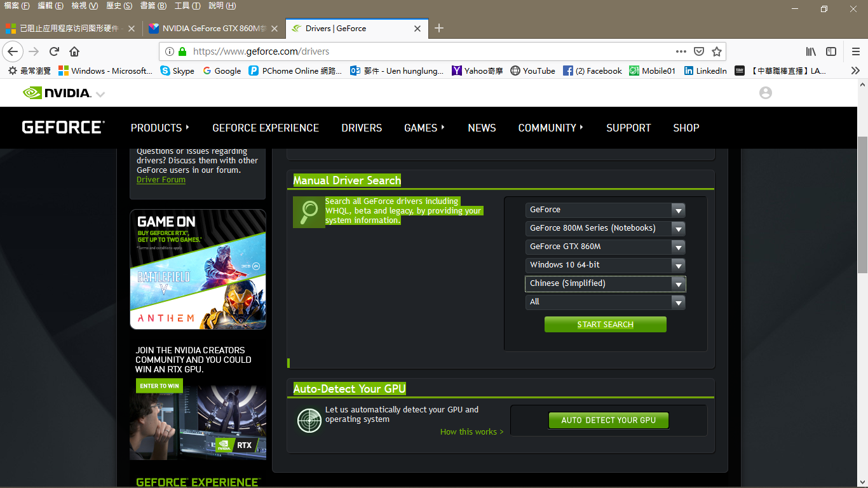
Task: Expand the GAMES nav menu
Action: click(x=424, y=128)
